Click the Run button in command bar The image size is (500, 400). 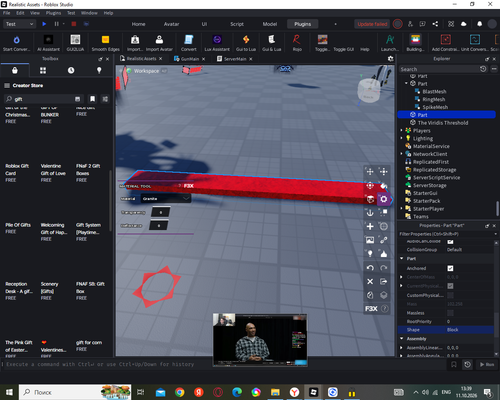(487, 364)
